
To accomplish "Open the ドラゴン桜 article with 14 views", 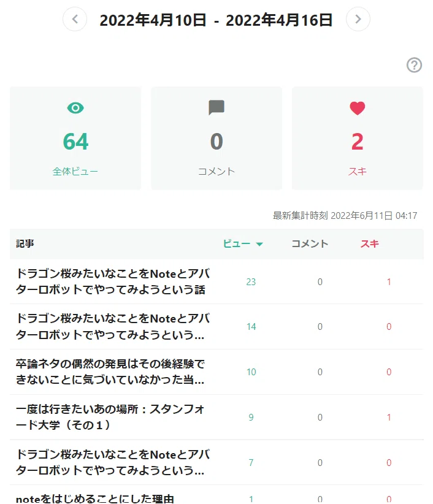I will point(112,327).
